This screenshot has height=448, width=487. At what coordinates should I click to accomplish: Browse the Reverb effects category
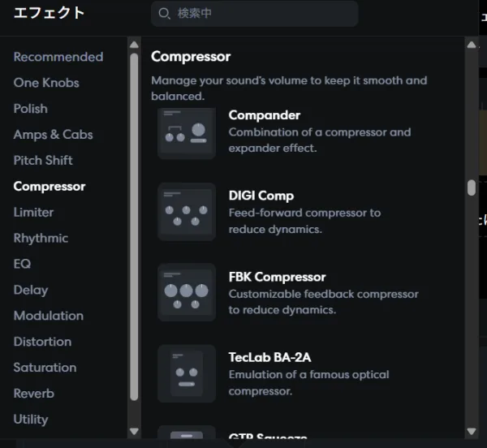click(34, 394)
